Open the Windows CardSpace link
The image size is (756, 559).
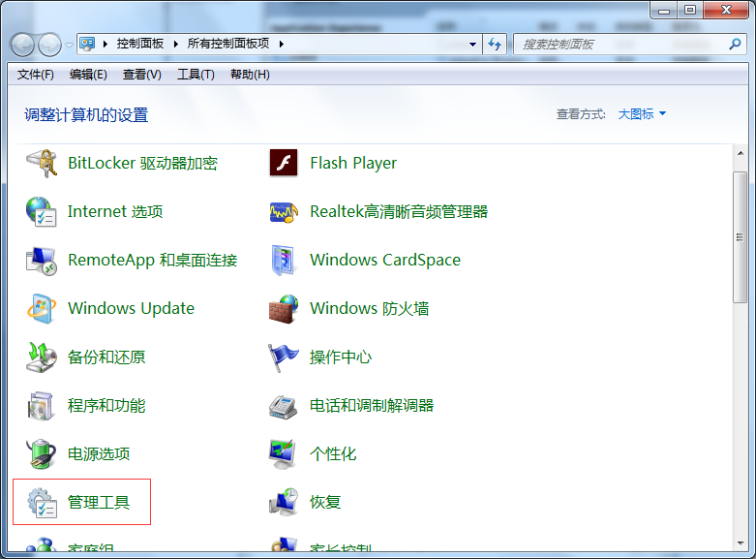click(385, 261)
